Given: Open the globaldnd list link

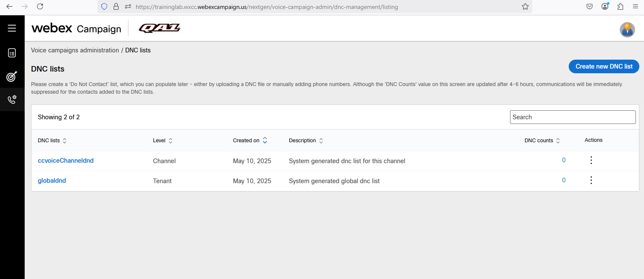Looking at the screenshot, I should click(x=52, y=181).
